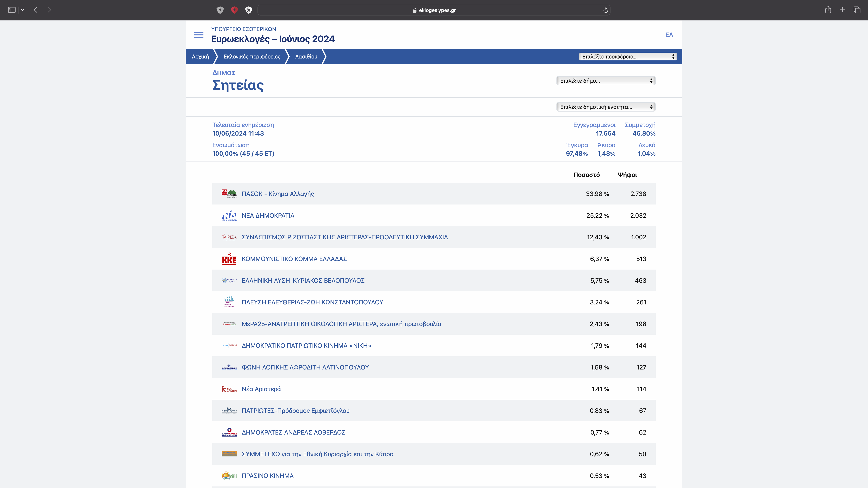Screen dimensions: 868x488
Task: Open Νέα Αριστερά party link
Action: (261, 389)
